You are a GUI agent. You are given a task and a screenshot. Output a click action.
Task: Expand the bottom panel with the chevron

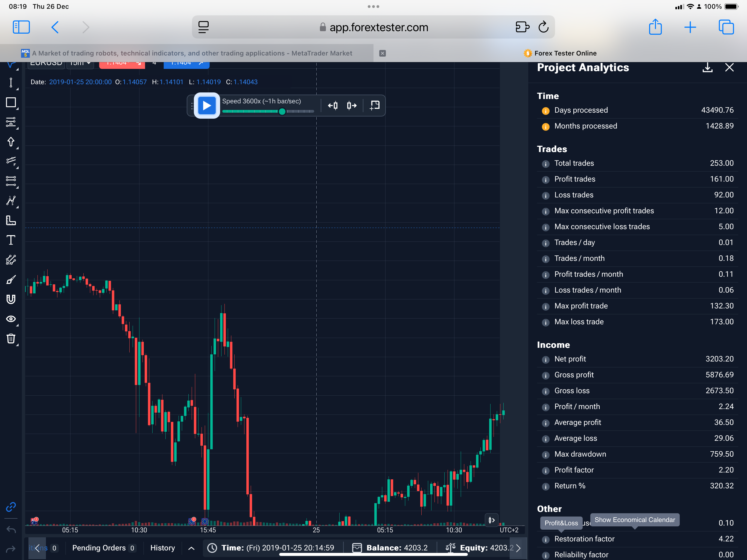pos(191,548)
